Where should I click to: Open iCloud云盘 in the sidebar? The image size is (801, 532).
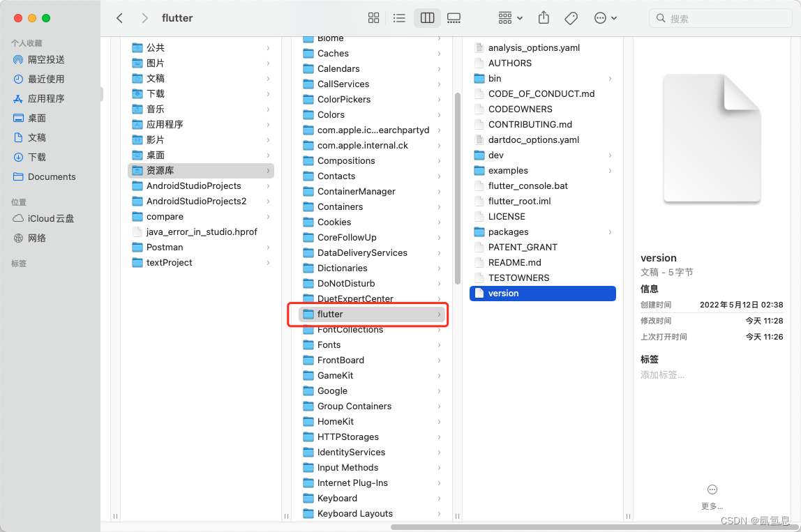click(50, 218)
